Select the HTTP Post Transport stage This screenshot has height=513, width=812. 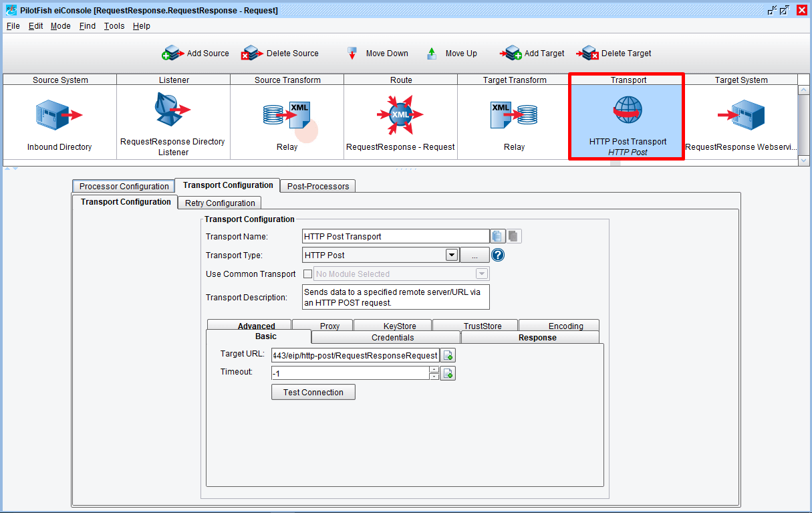coord(628,122)
